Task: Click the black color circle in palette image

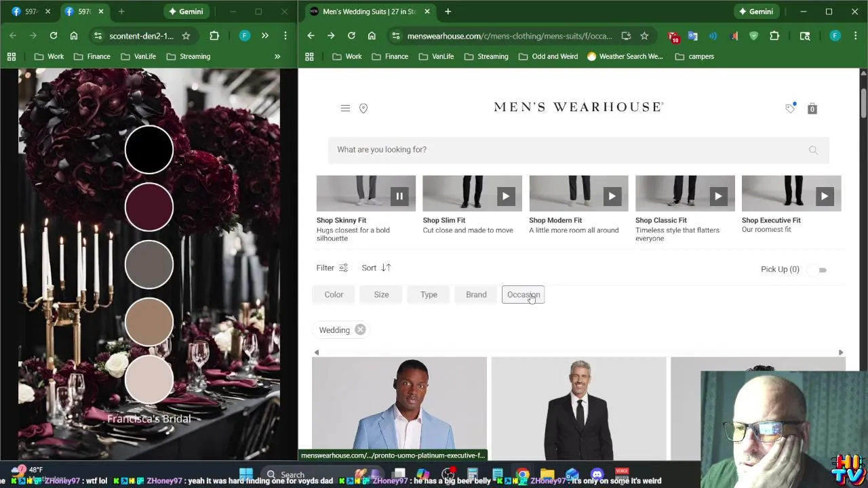Action: [x=149, y=149]
